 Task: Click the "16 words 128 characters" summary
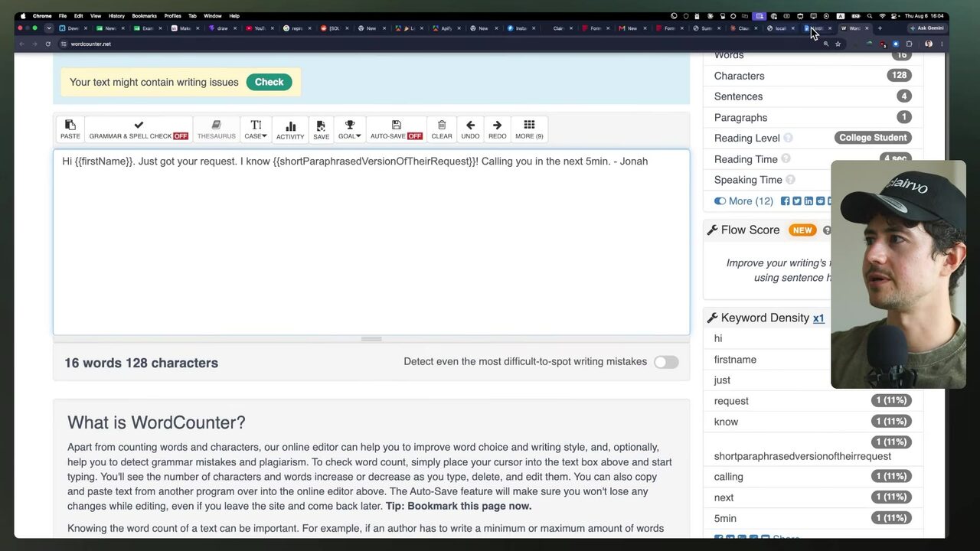pos(141,363)
